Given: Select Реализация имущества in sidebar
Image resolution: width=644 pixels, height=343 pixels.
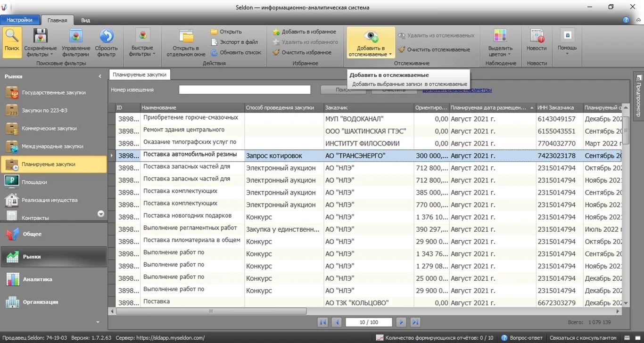Looking at the screenshot, I should point(54,200).
